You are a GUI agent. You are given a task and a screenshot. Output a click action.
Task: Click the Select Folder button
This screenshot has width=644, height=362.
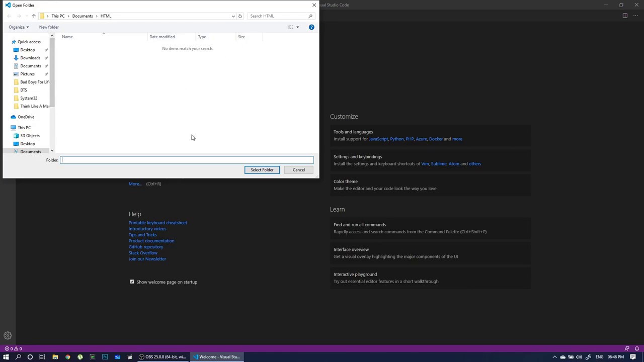point(262,170)
